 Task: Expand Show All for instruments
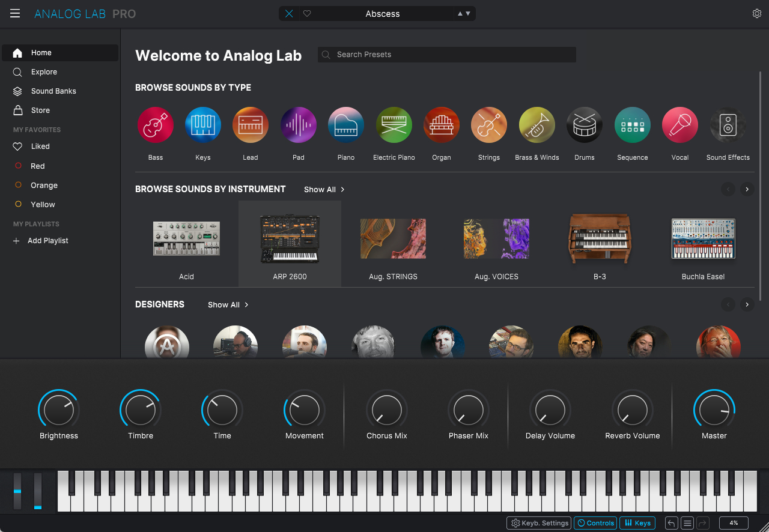point(324,190)
